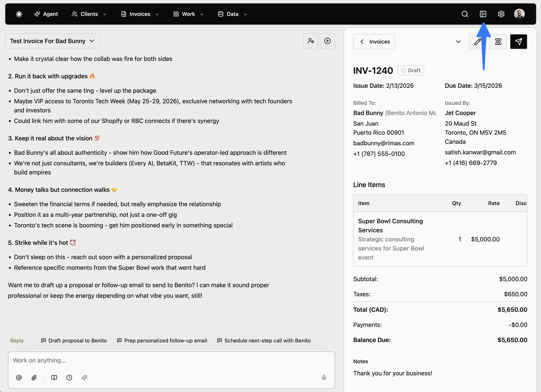Open the Agent menu
The width and height of the screenshot is (541, 392).
tap(46, 14)
